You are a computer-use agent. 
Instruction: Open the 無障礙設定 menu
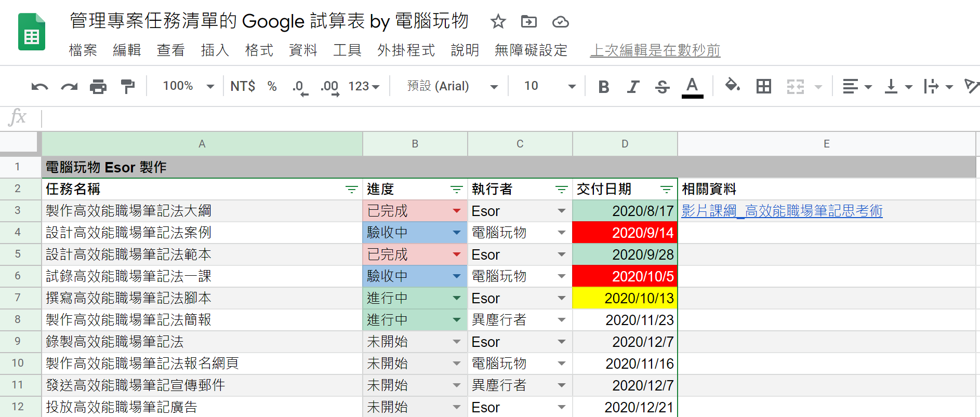(x=531, y=50)
